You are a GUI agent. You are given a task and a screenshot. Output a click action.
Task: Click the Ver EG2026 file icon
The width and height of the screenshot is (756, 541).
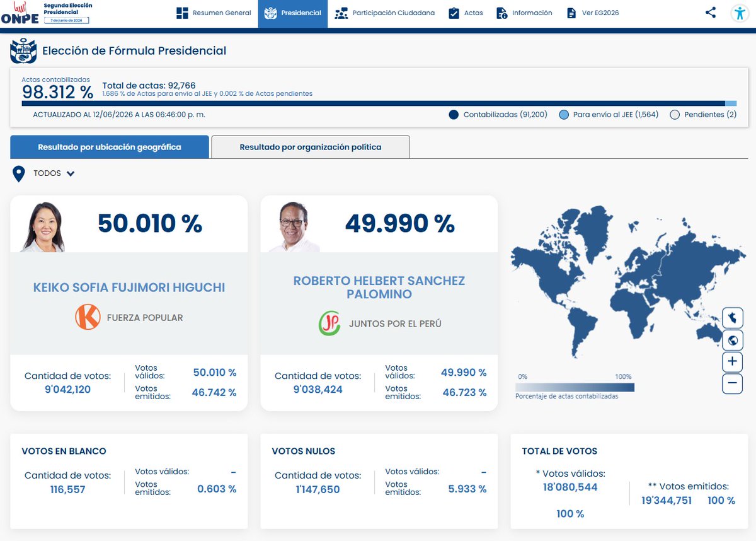571,13
